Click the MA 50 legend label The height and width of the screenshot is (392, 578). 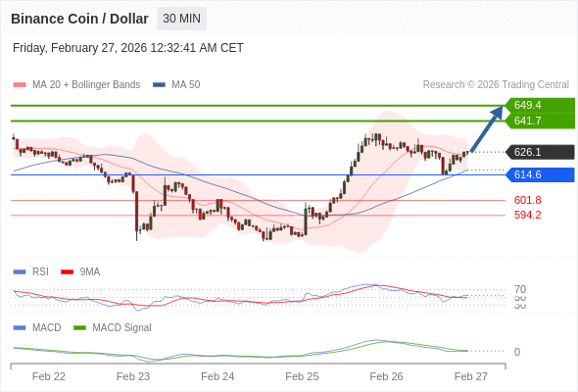coord(186,85)
